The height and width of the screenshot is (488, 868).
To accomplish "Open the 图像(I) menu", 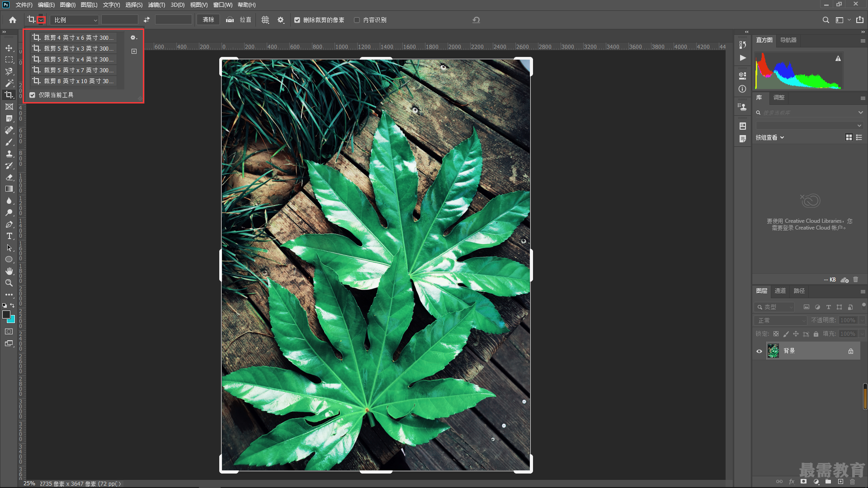I will 68,5.
